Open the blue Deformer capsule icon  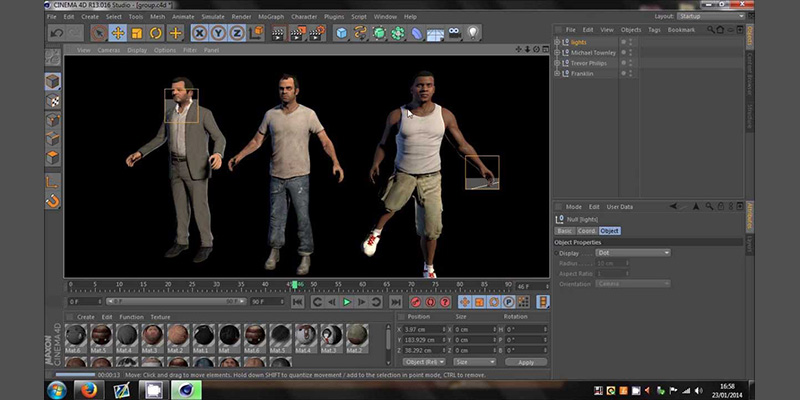click(x=417, y=34)
